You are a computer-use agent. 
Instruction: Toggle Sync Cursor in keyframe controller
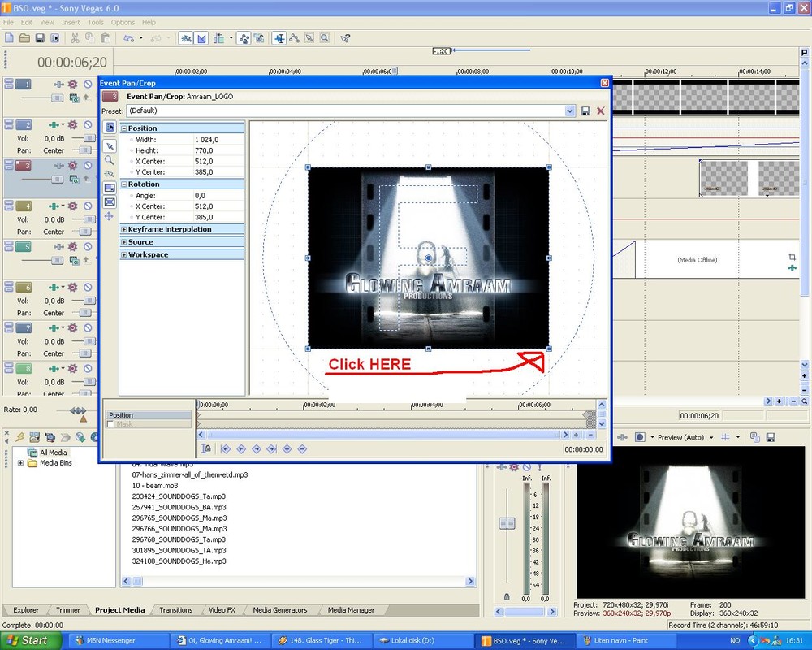pyautogui.click(x=206, y=448)
